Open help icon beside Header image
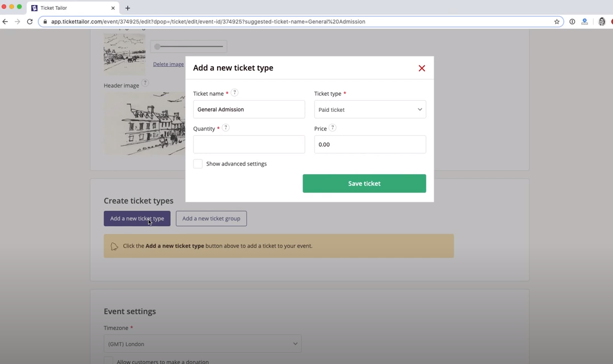The image size is (613, 364). click(x=145, y=83)
